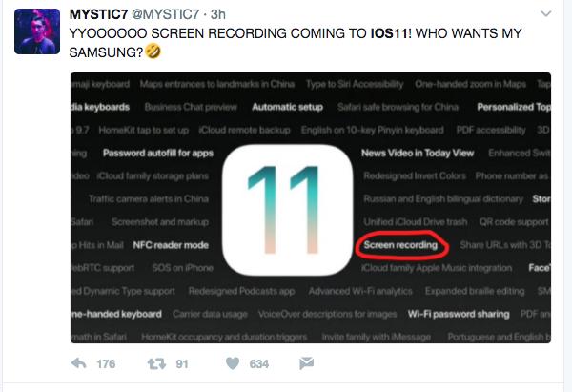
Task: Click the laughing emoji in tweet
Action: 153,52
